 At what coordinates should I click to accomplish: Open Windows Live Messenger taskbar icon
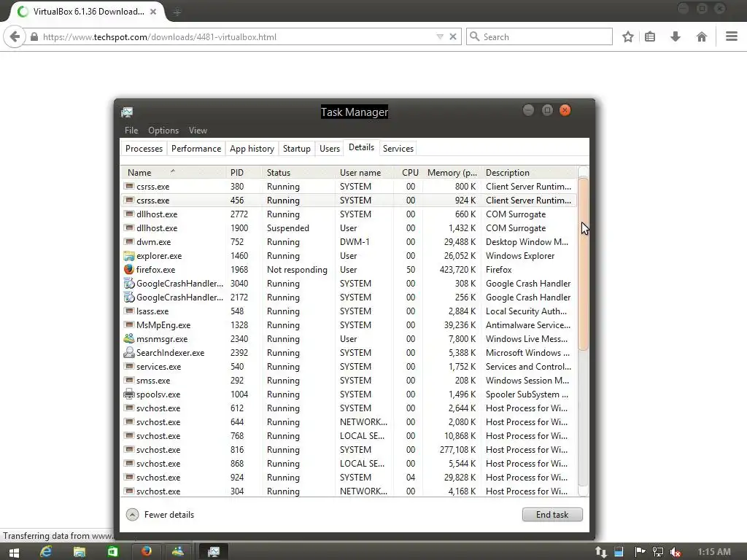pyautogui.click(x=178, y=551)
